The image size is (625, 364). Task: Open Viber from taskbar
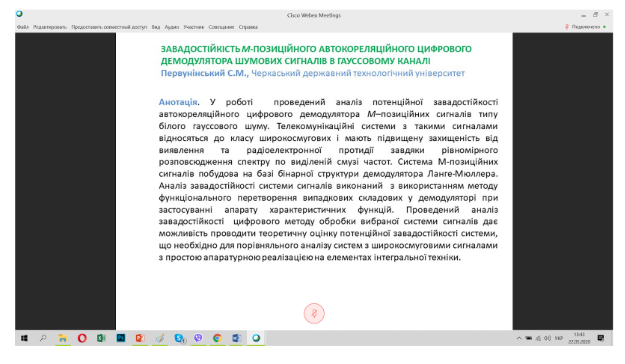click(x=198, y=338)
